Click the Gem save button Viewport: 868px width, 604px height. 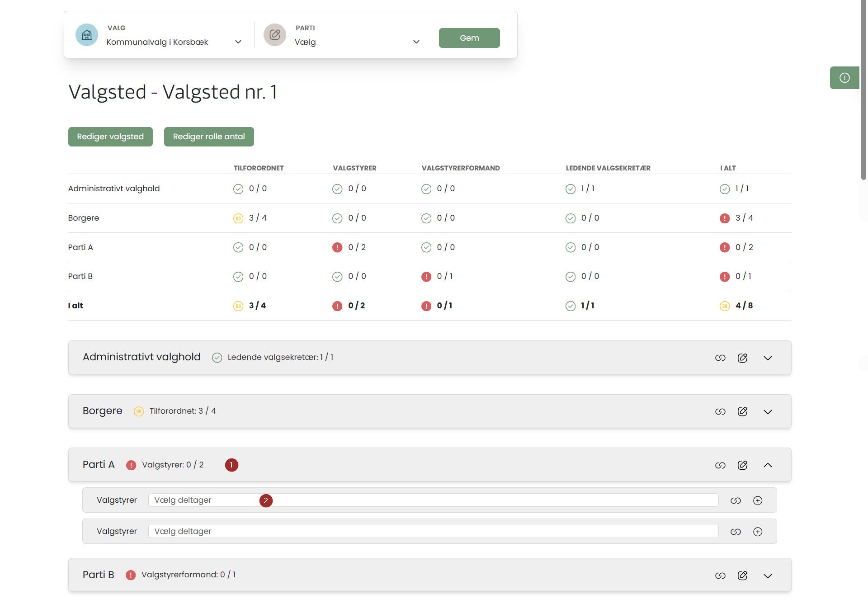click(469, 38)
